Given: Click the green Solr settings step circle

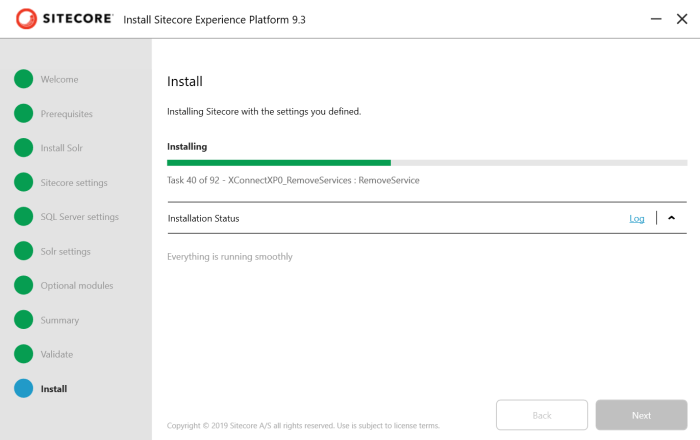Looking at the screenshot, I should (24, 251).
